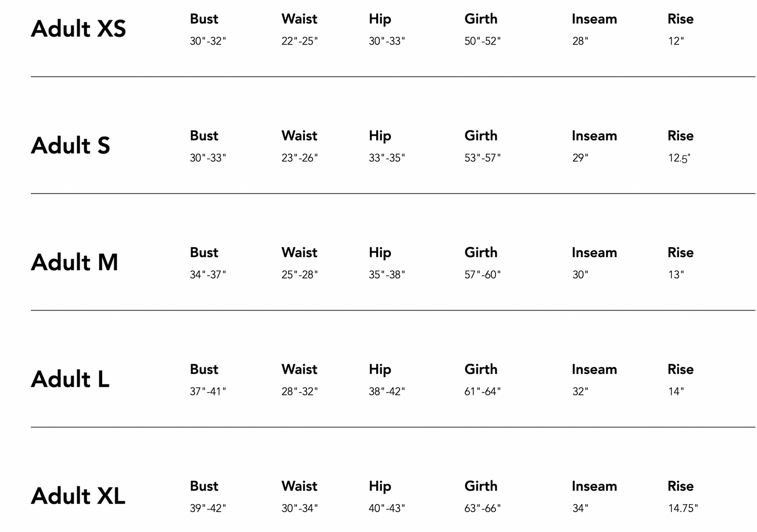Click the Adult XL size heading

(x=78, y=496)
